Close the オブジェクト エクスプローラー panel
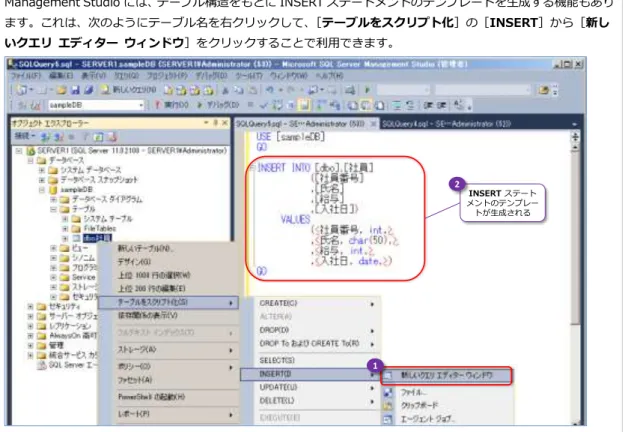Viewport: 625px width, 432px height. pos(225,123)
